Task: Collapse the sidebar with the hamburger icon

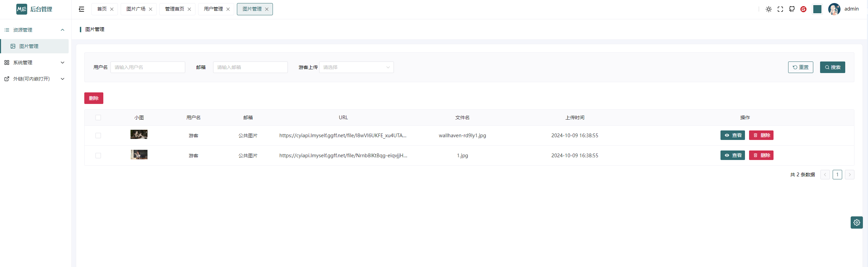Action: click(82, 9)
